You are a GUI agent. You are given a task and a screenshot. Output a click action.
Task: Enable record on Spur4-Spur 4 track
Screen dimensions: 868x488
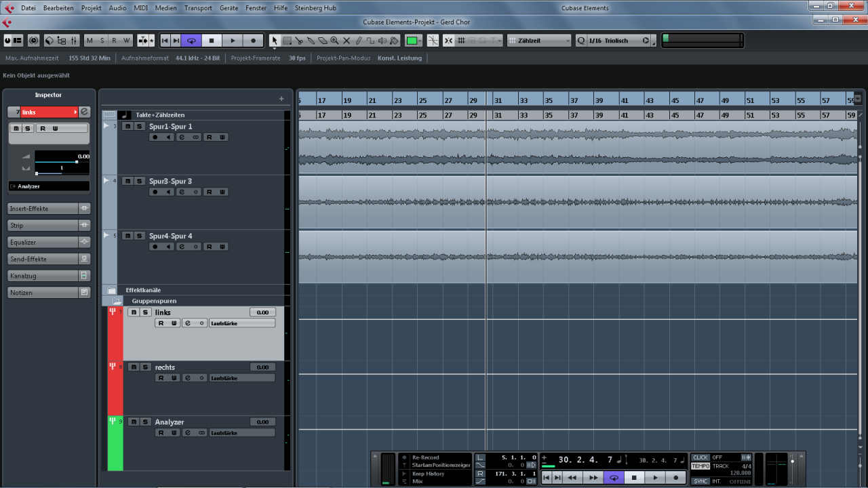point(155,247)
